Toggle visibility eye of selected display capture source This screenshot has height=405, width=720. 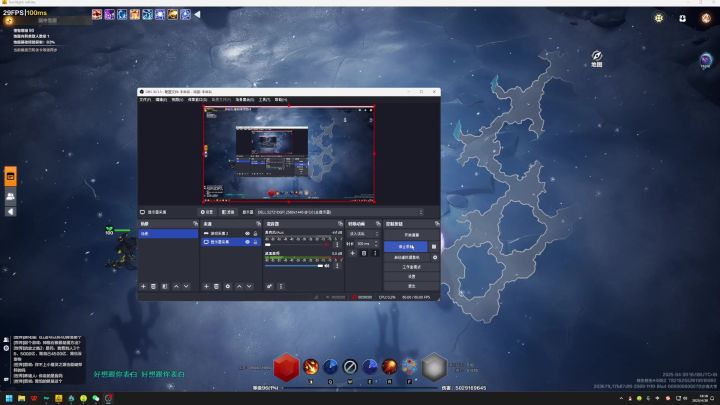[248, 242]
